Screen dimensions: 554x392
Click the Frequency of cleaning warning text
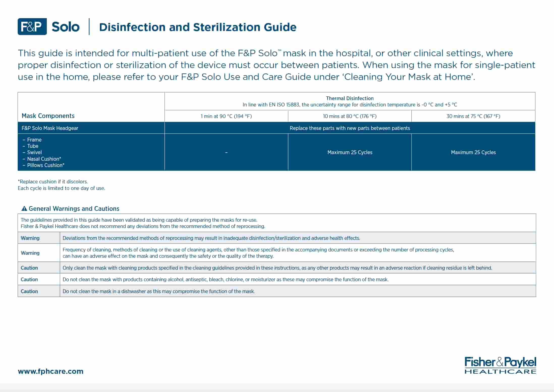click(x=258, y=253)
